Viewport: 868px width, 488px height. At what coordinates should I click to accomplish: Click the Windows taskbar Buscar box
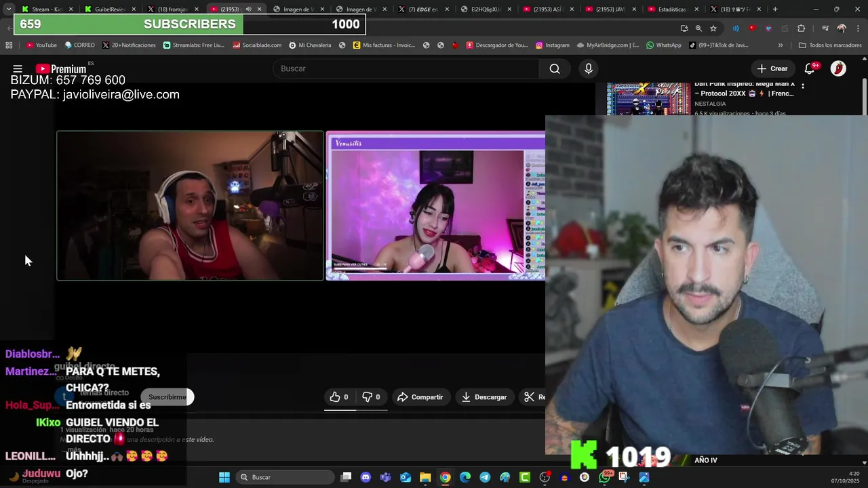[x=285, y=477]
